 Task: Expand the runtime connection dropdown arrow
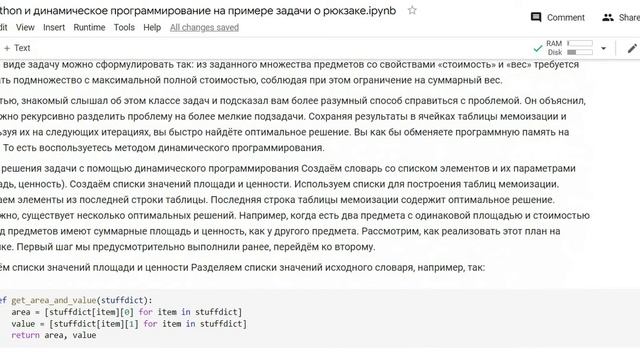pos(603,48)
